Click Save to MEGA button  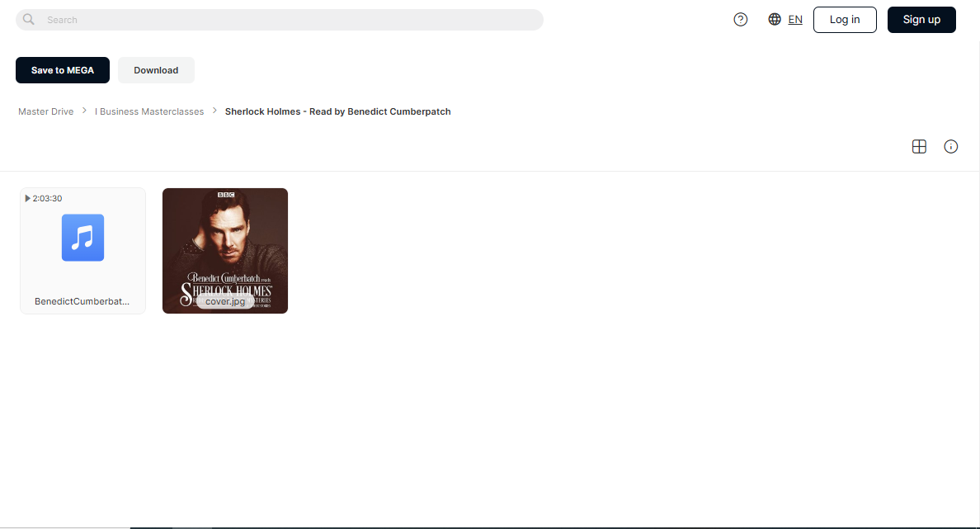pyautogui.click(x=63, y=70)
